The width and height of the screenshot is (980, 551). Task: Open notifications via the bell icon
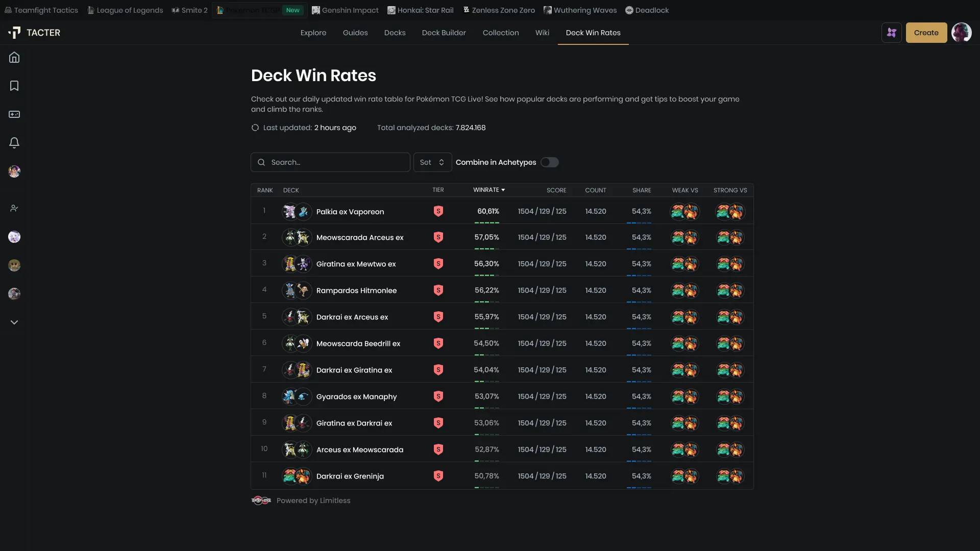point(14,143)
